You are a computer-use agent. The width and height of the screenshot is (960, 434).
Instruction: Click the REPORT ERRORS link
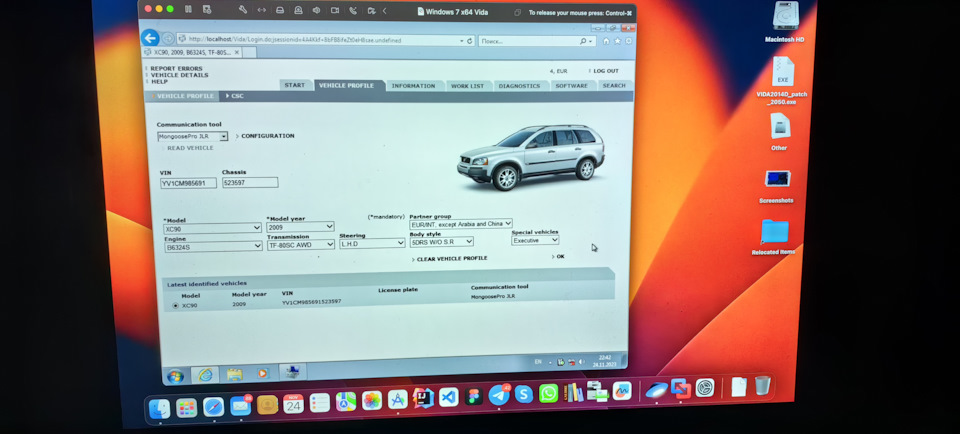pos(176,69)
